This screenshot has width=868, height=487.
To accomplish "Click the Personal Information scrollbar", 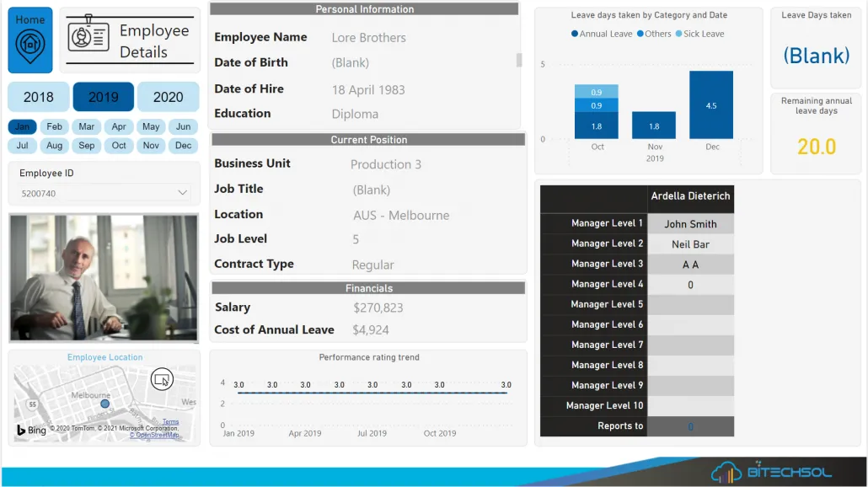I will pos(518,61).
